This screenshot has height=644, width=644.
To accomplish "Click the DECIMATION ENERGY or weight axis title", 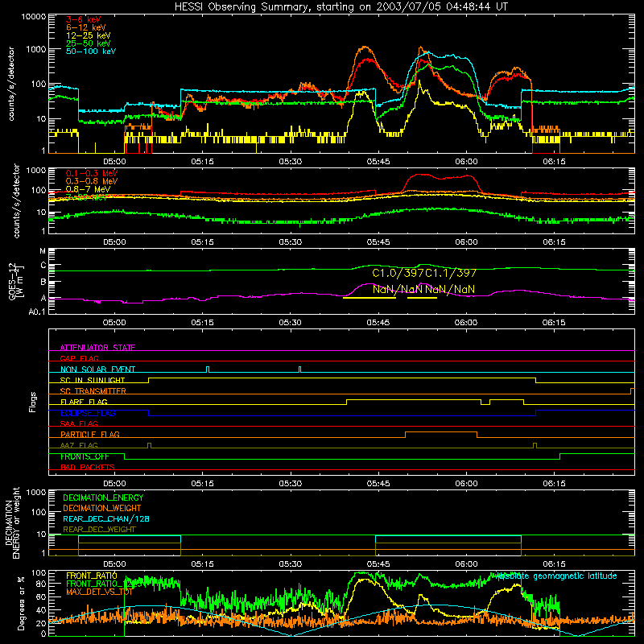I will tap(12, 523).
